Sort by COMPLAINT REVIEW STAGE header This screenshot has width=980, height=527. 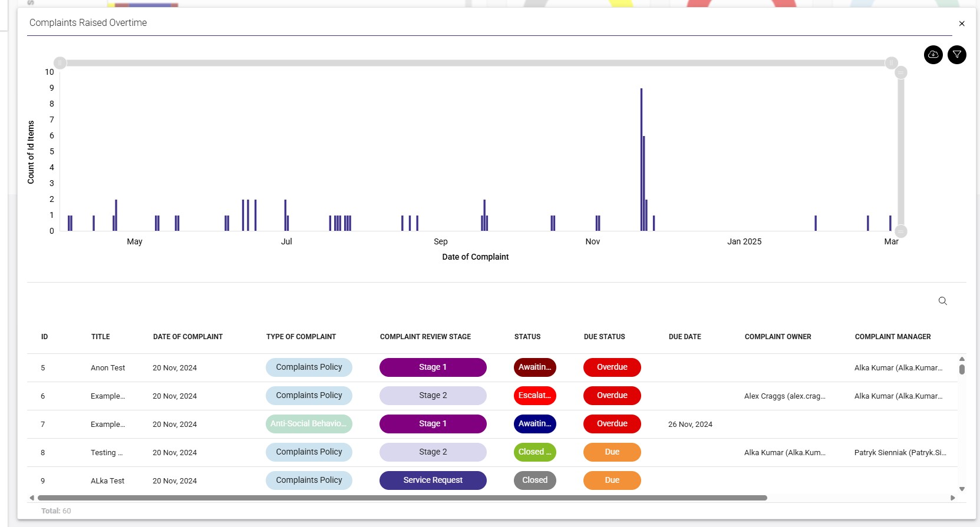pos(425,337)
